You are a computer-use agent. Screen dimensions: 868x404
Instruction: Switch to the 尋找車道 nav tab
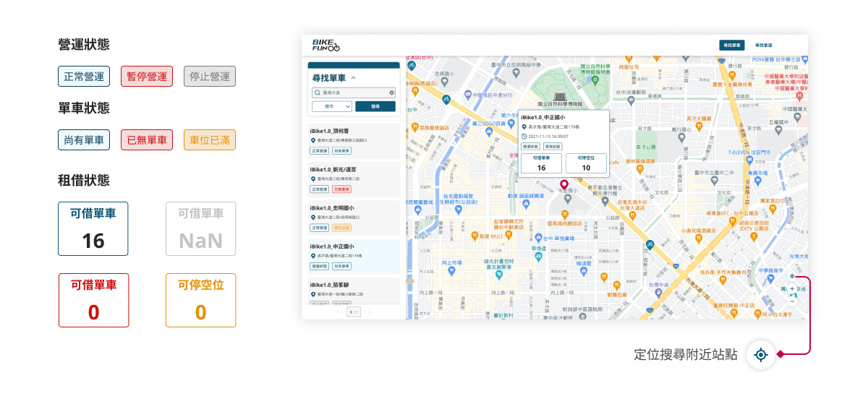click(762, 45)
